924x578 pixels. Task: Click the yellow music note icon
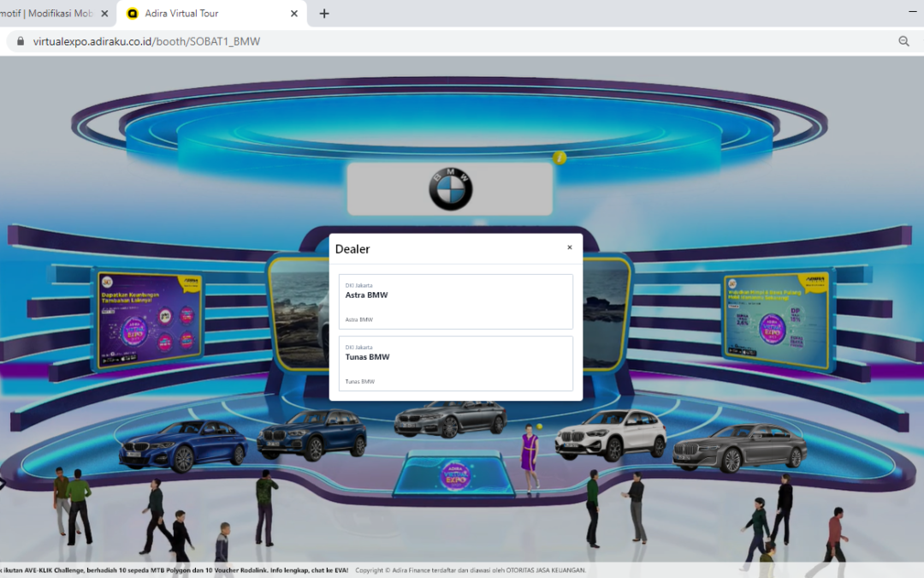tap(560, 158)
